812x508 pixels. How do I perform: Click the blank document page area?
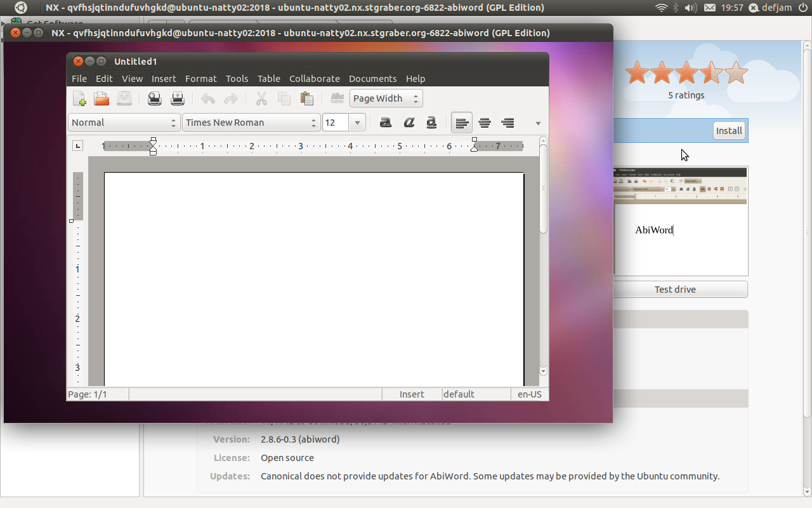(x=314, y=279)
